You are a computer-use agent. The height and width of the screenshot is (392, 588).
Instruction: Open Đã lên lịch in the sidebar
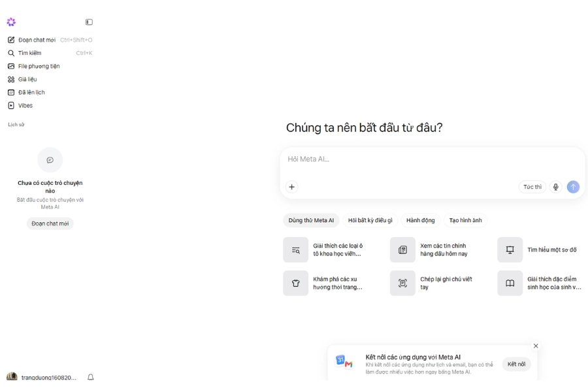click(x=50, y=92)
